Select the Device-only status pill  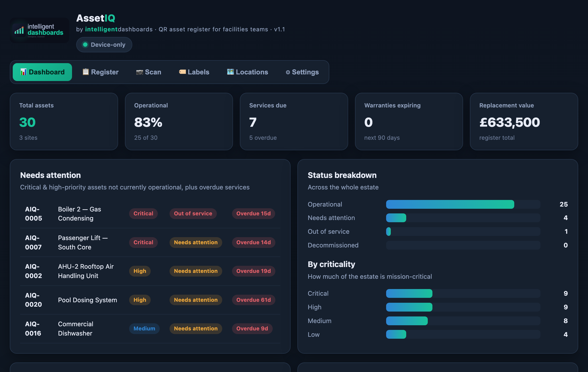[104, 45]
